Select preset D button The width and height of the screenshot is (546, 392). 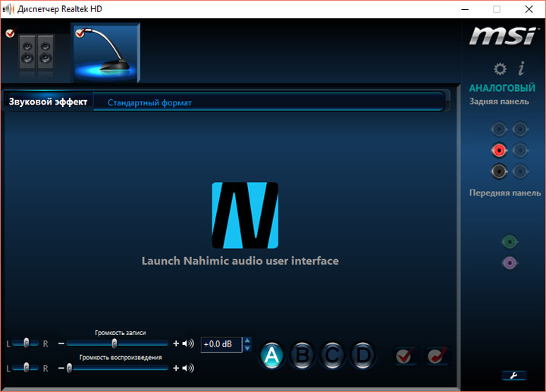click(x=362, y=356)
